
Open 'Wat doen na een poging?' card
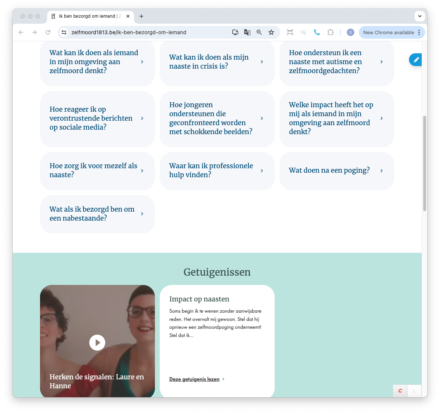pyautogui.click(x=337, y=170)
